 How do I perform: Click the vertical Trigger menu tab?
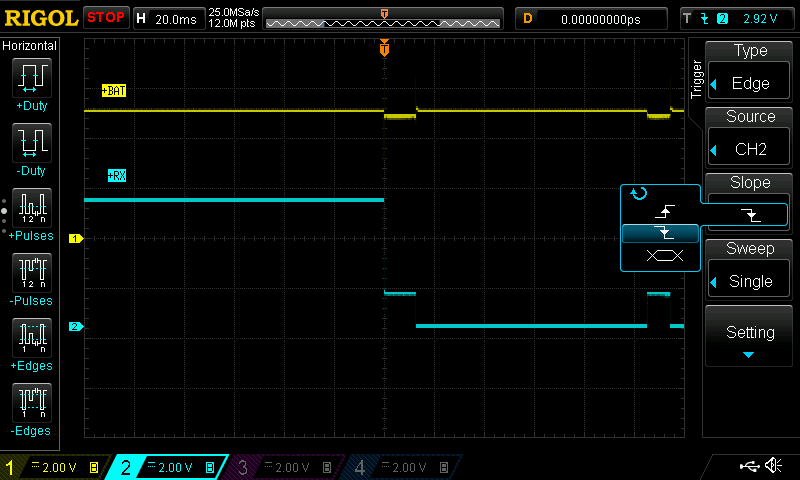click(696, 79)
